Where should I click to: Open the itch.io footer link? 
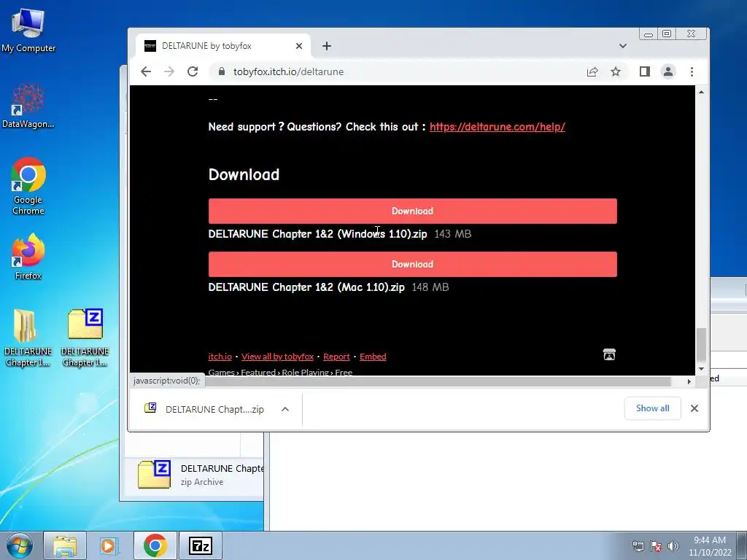220,357
